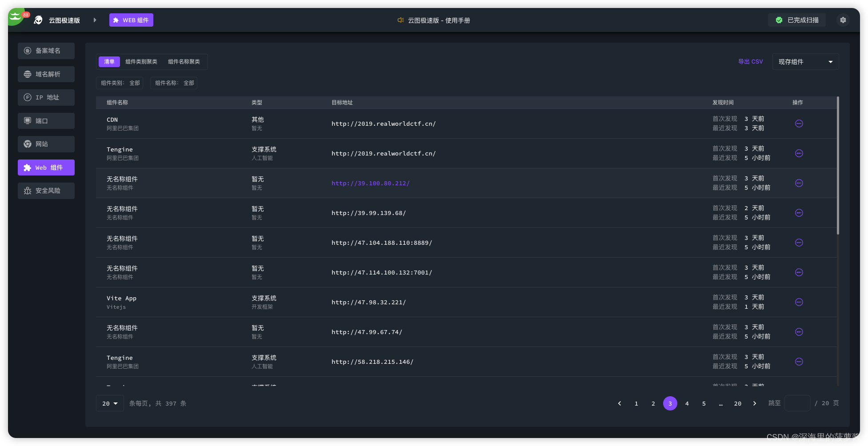This screenshot has width=868, height=446.
Task: Select current page 3 button
Action: coord(670,403)
